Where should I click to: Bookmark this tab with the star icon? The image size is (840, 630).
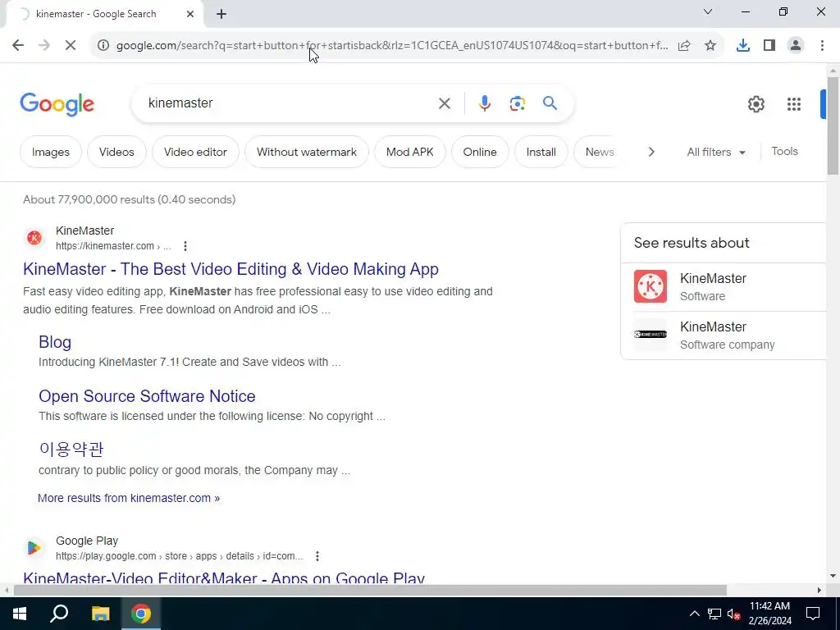[x=710, y=46]
